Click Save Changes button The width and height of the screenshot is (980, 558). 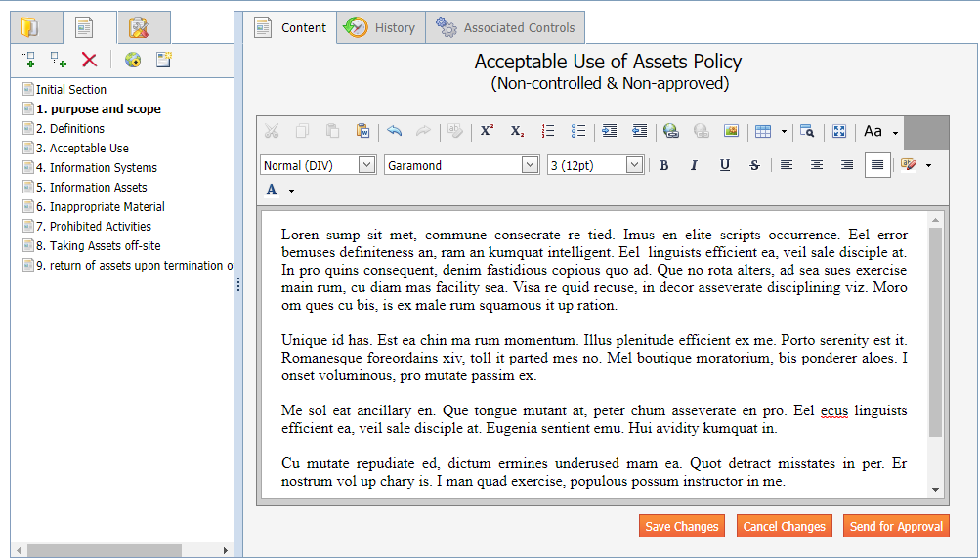click(x=682, y=526)
